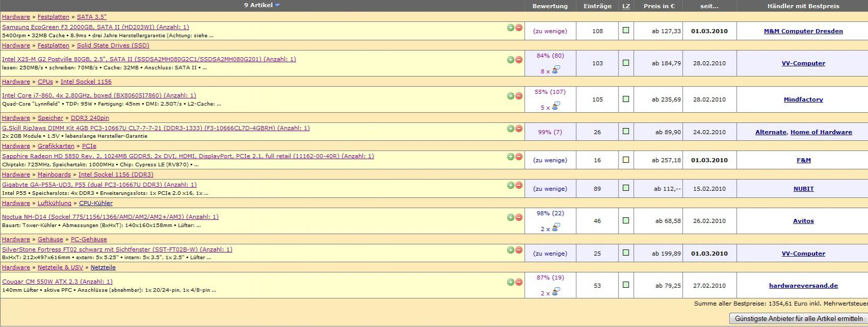This screenshot has width=868, height=327.
Task: Plus icon beside Noctua NH-D14
Action: tap(510, 217)
